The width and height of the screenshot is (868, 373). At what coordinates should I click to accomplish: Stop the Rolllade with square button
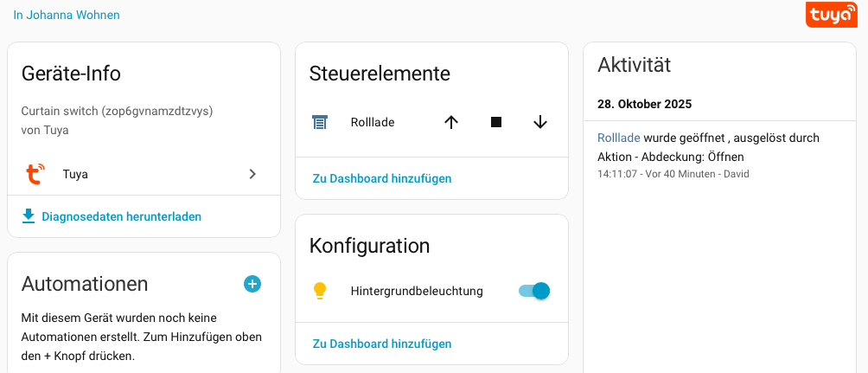[495, 122]
